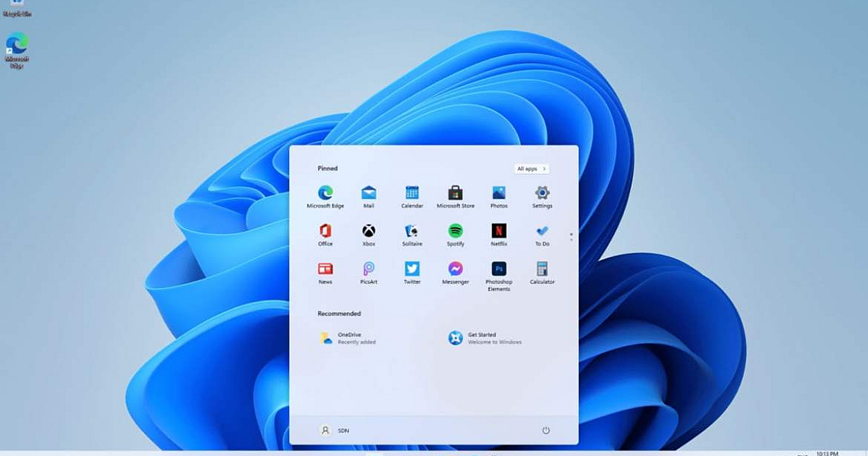The width and height of the screenshot is (868, 456).
Task: Open the Settings gear app
Action: (x=542, y=196)
